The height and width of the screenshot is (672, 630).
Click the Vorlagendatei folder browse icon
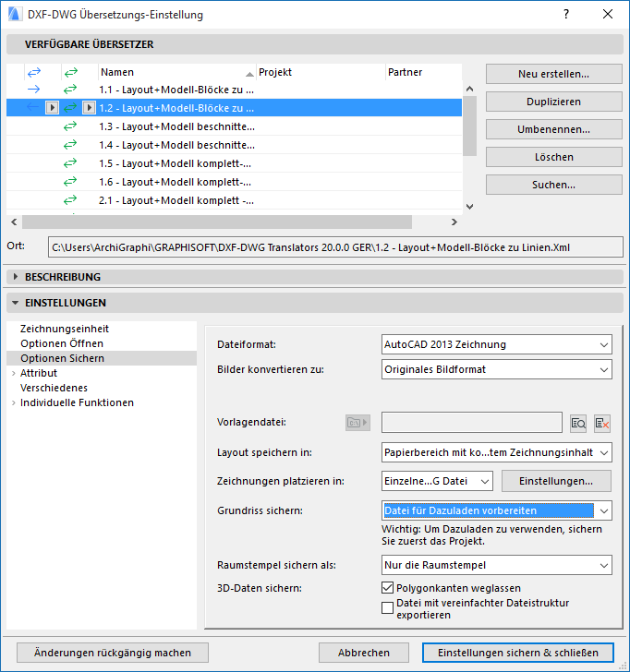click(357, 423)
